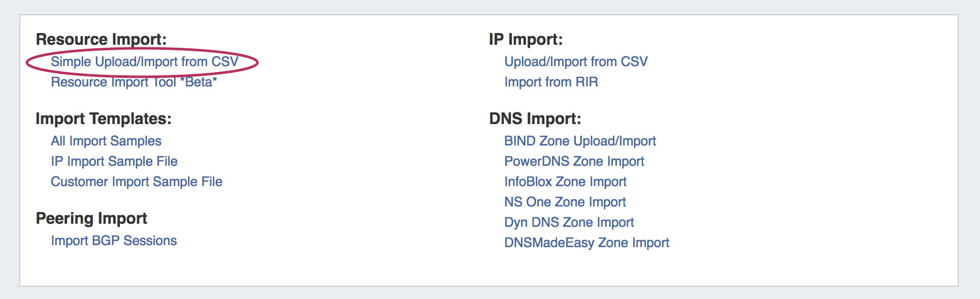Click the Peering Import section heading

[x=91, y=219]
